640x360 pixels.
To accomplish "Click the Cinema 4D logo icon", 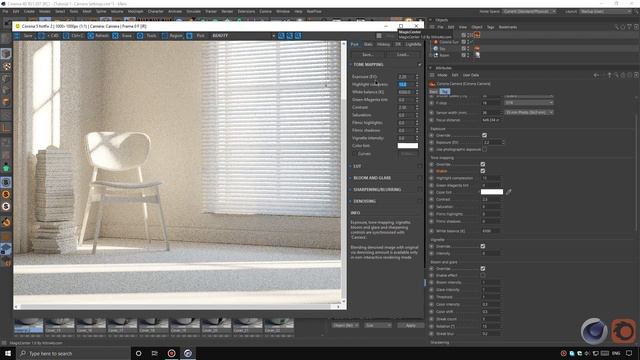I will (594, 330).
